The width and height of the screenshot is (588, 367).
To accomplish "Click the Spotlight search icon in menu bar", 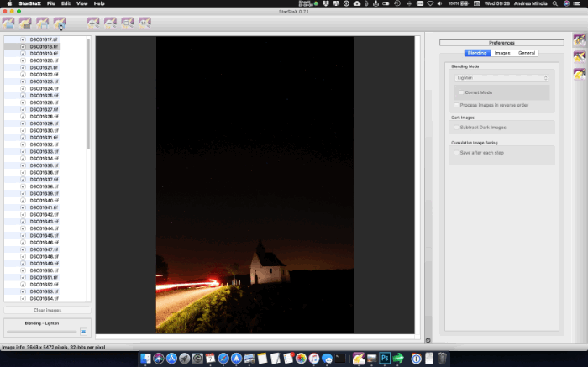I will click(x=554, y=3).
